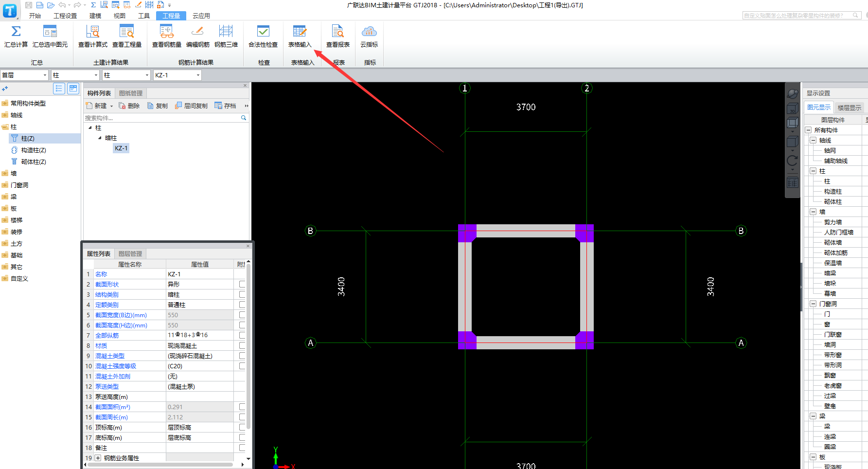Collapse 所有构件 in display settings tree

[x=808, y=130]
